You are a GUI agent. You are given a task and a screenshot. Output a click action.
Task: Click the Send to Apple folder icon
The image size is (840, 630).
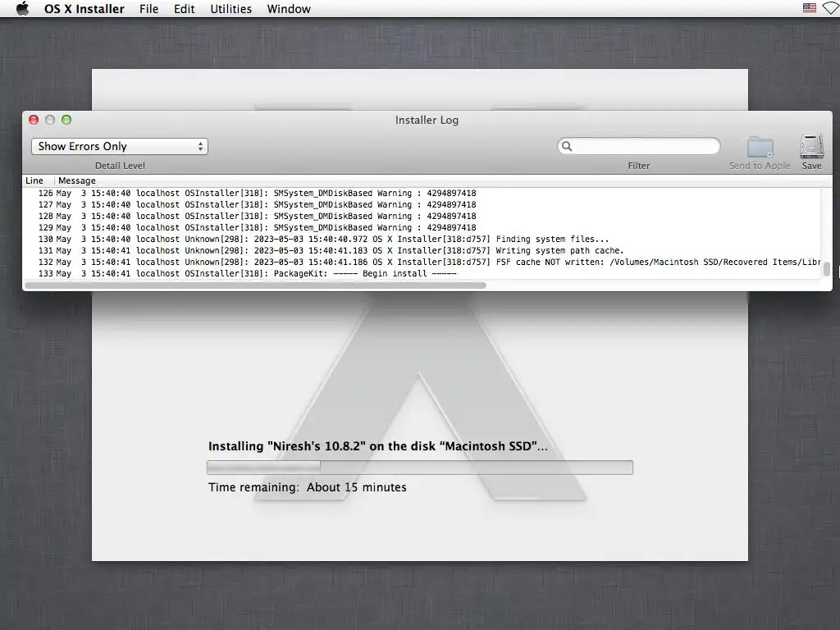[x=760, y=147]
